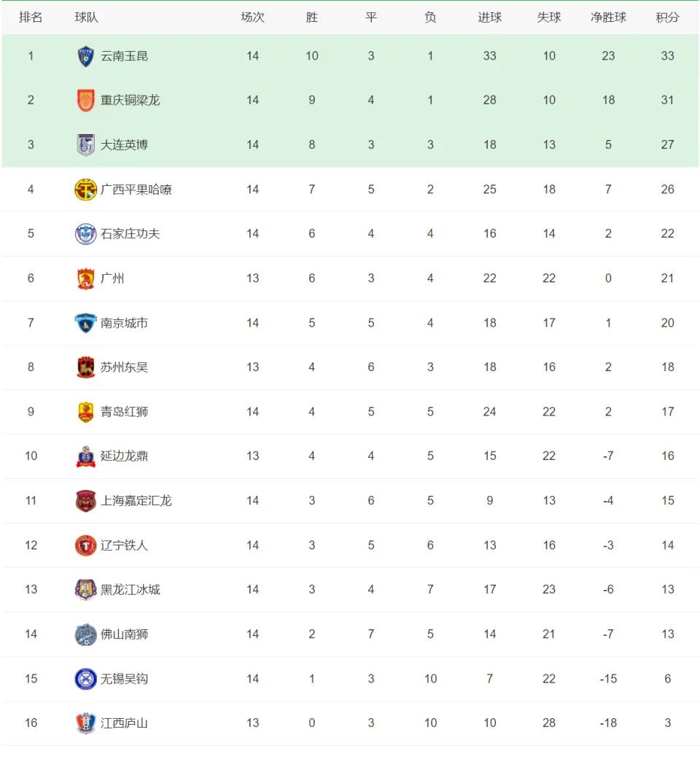Click the 重庆铜梁龙 orange badge icon
The image size is (700, 767).
click(85, 101)
